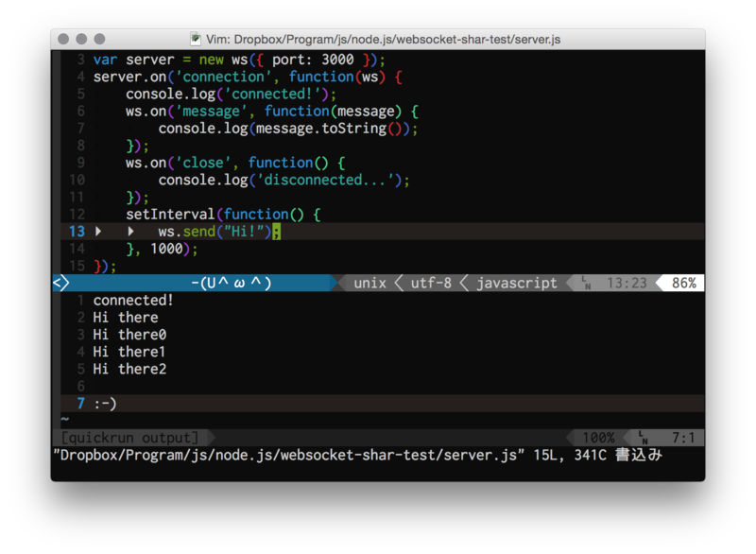Click the [quickrun output] status label
The image size is (756, 554).
pyautogui.click(x=129, y=438)
